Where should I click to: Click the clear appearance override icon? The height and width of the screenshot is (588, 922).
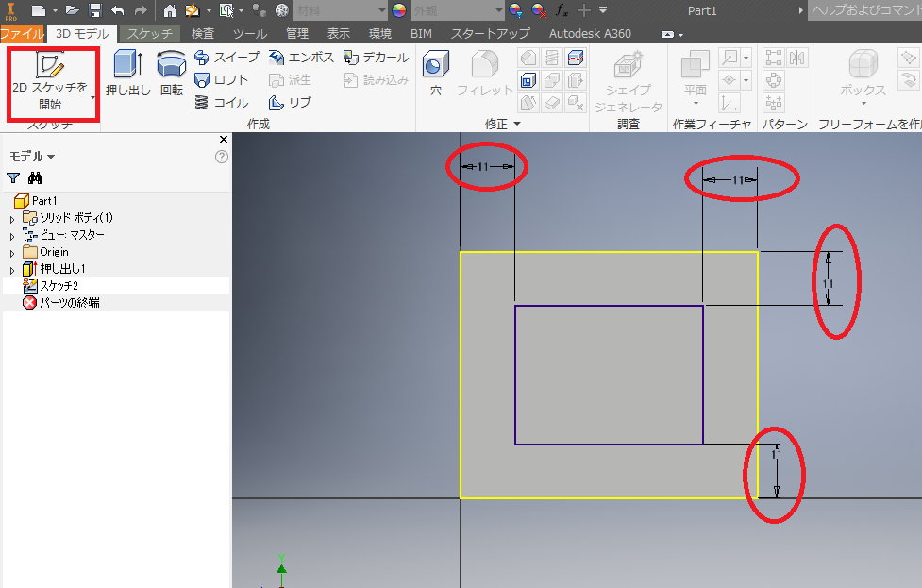pyautogui.click(x=539, y=10)
